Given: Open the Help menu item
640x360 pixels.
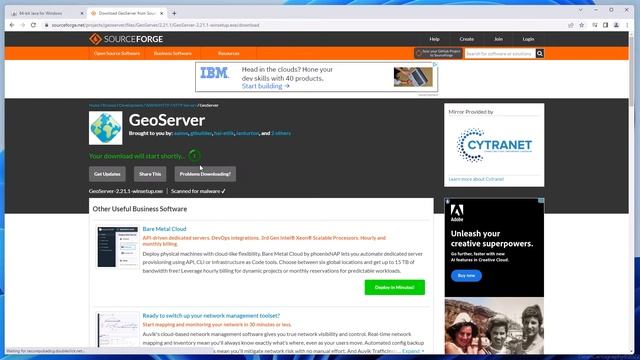Looking at the screenshot, I should (434, 39).
